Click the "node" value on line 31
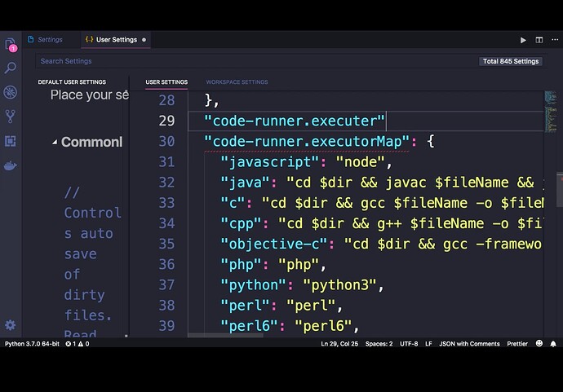 pos(360,162)
